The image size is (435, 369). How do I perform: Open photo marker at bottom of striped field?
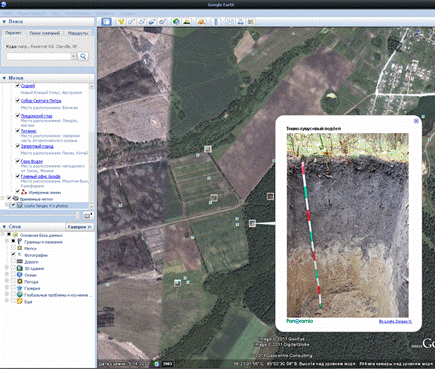(214, 198)
